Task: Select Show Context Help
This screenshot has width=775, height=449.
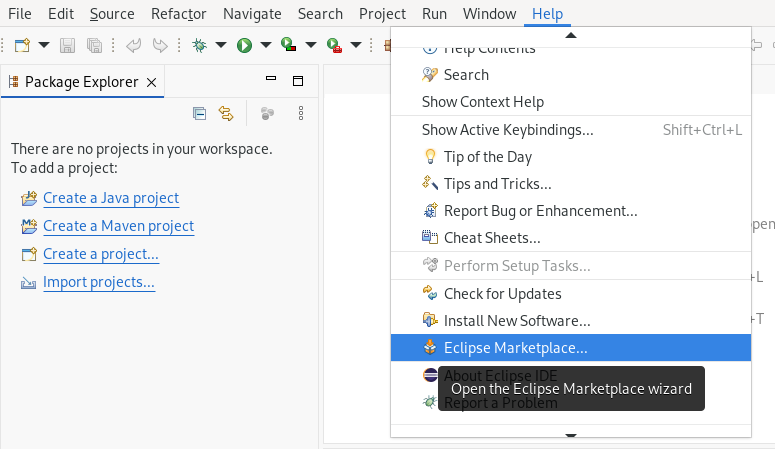Action: [571, 102]
